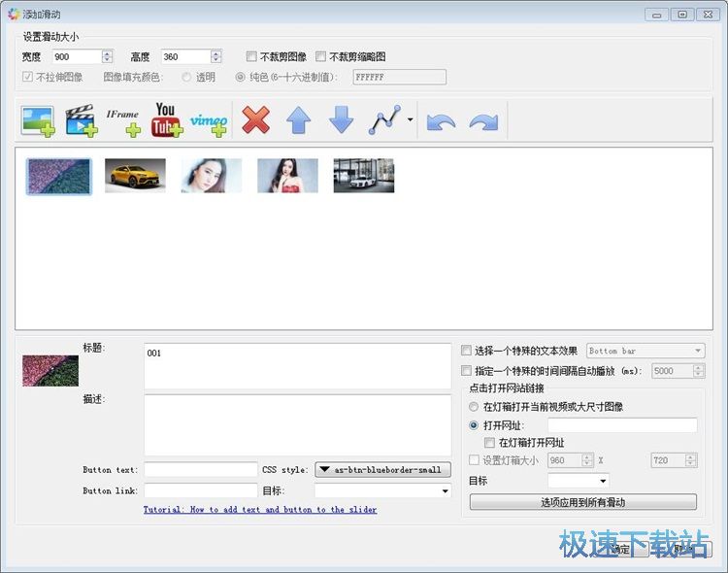
Task: Click the redo arrow icon
Action: [x=482, y=120]
